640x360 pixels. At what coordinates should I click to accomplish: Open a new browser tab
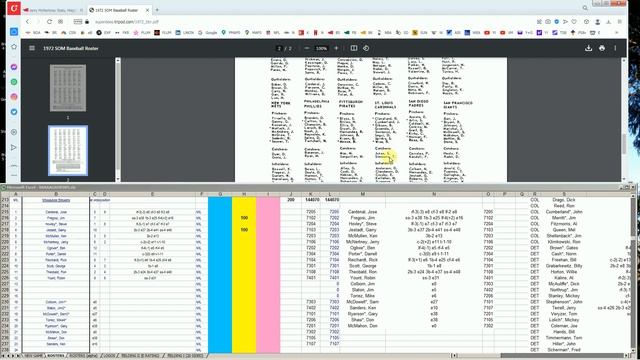[157, 10]
